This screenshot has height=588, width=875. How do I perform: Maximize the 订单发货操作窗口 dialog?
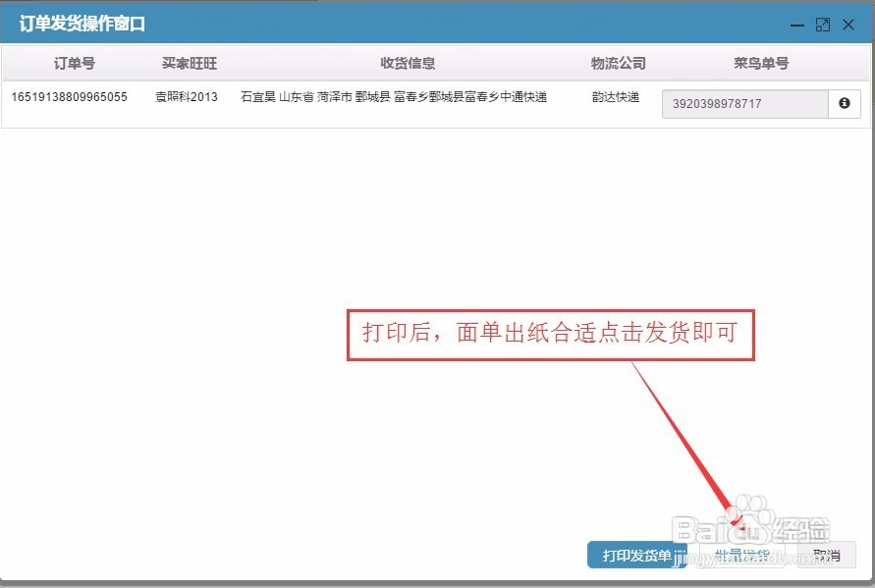[x=823, y=25]
